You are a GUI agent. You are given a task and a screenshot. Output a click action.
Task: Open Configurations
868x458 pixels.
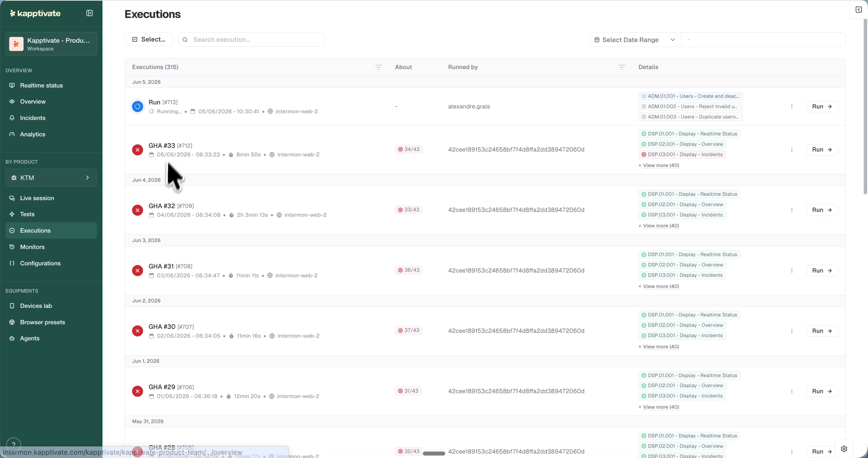coord(51,263)
